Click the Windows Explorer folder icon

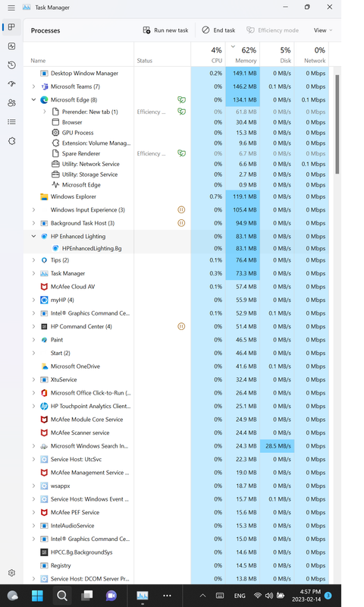tap(44, 197)
